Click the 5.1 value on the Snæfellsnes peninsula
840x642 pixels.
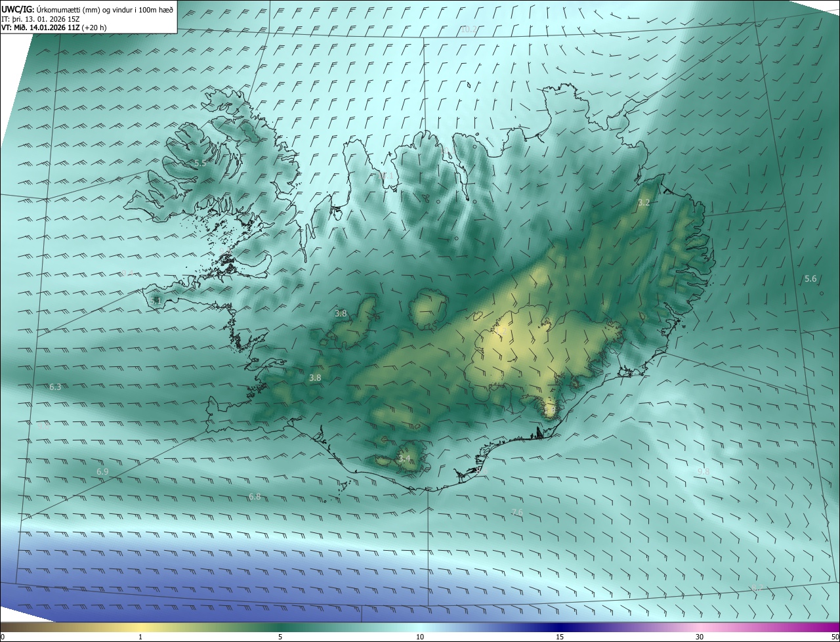(156, 301)
